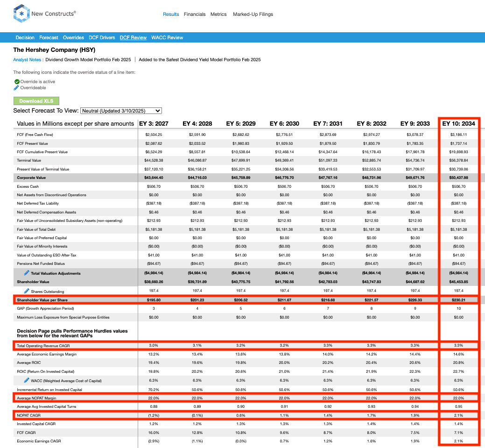Click the EY 4: 2028 column header
This screenshot has height=448, width=485.
(x=197, y=123)
